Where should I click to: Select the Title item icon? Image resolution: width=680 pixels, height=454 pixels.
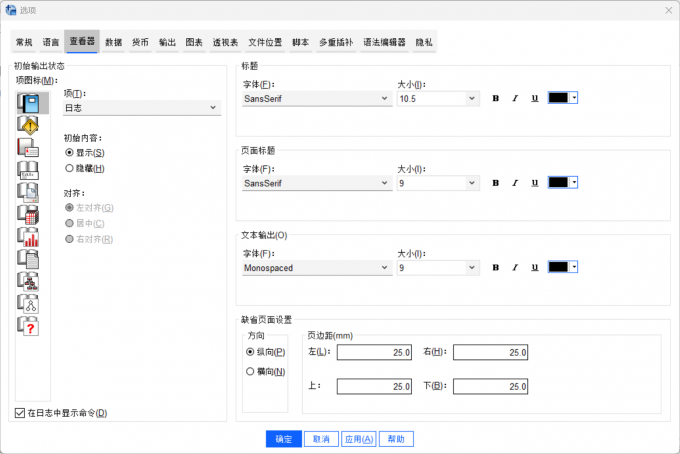28,170
